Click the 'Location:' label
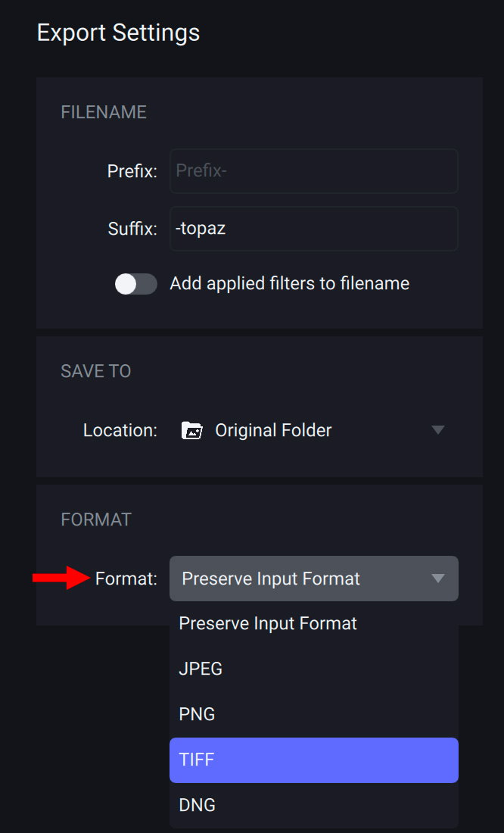The width and height of the screenshot is (504, 833). pyautogui.click(x=120, y=431)
